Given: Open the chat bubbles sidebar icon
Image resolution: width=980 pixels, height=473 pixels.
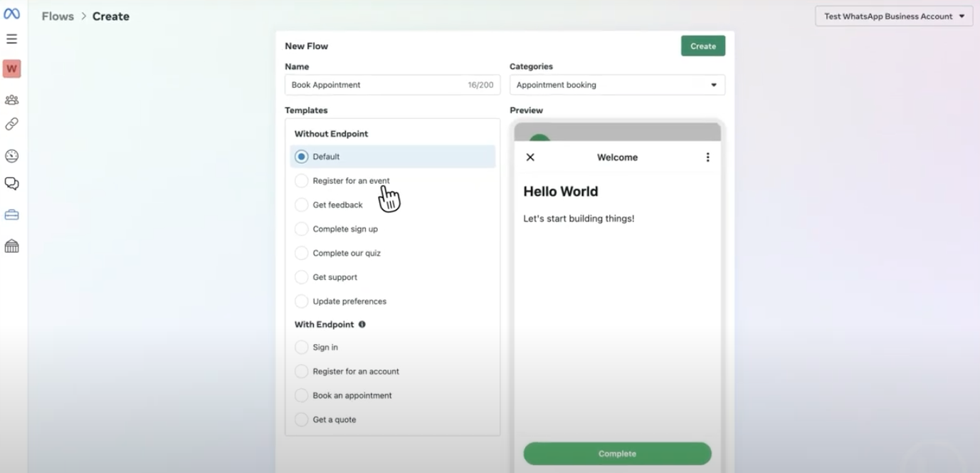Looking at the screenshot, I should (11, 184).
